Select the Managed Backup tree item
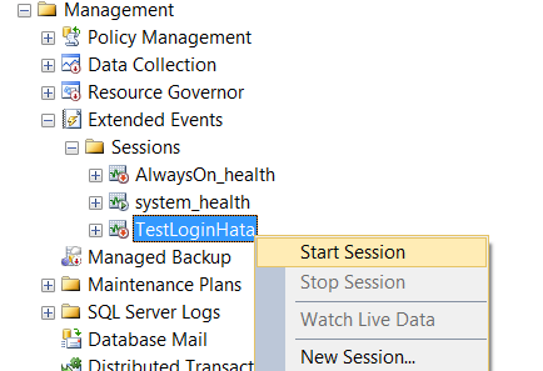543x371 pixels. click(159, 257)
